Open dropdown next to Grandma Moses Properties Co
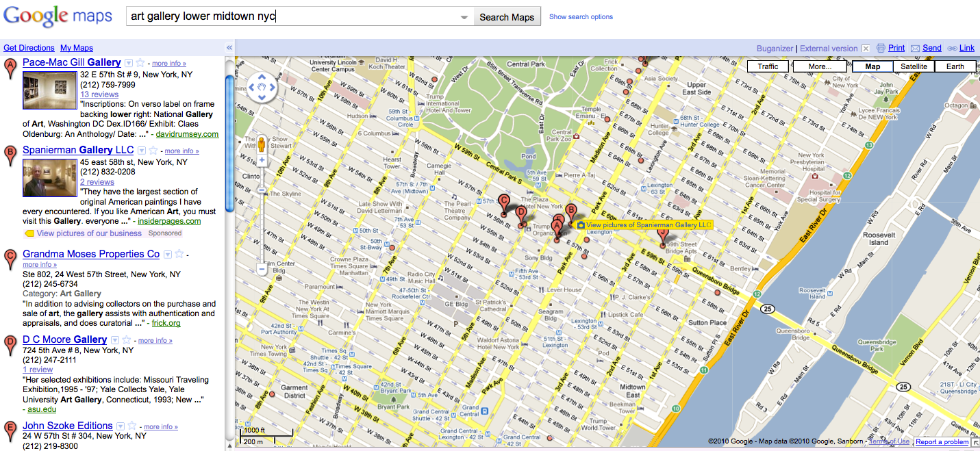980x451 pixels. click(166, 255)
